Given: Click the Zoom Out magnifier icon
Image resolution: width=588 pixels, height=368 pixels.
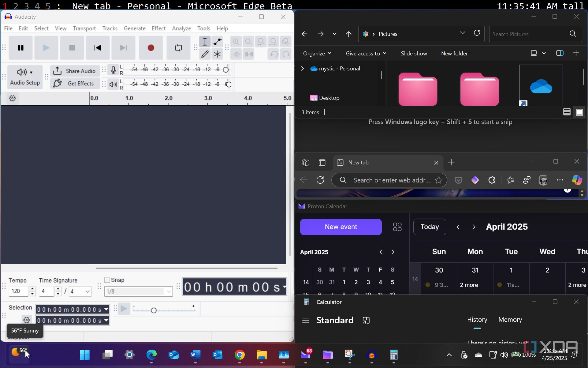Looking at the screenshot, I should pos(248,42).
